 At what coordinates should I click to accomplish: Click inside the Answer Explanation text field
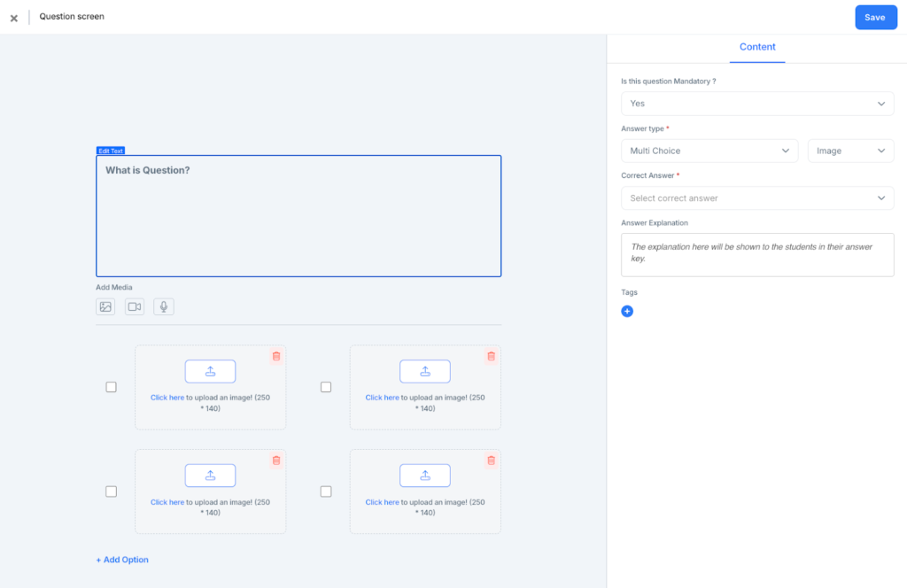pyautogui.click(x=757, y=255)
